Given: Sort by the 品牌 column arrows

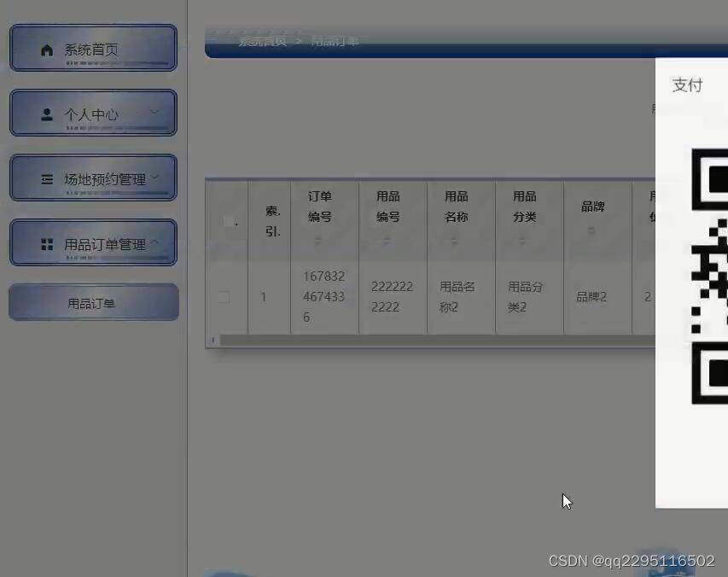Looking at the screenshot, I should pos(591,230).
